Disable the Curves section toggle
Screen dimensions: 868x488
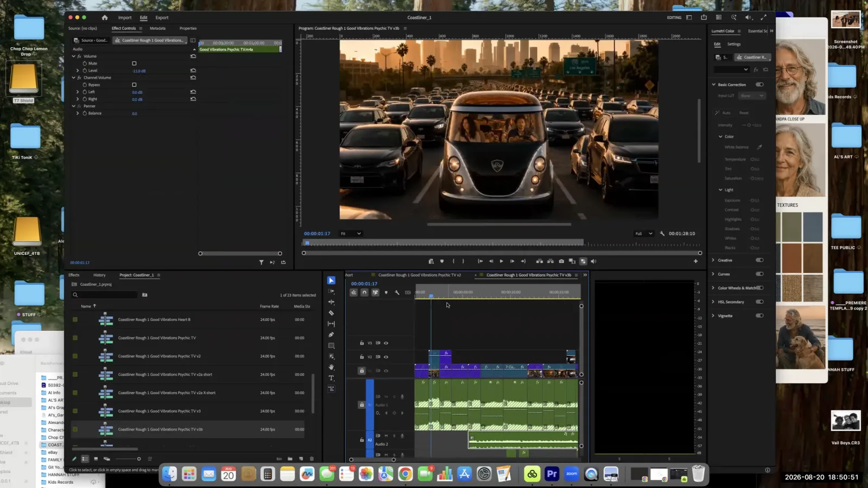[759, 274]
